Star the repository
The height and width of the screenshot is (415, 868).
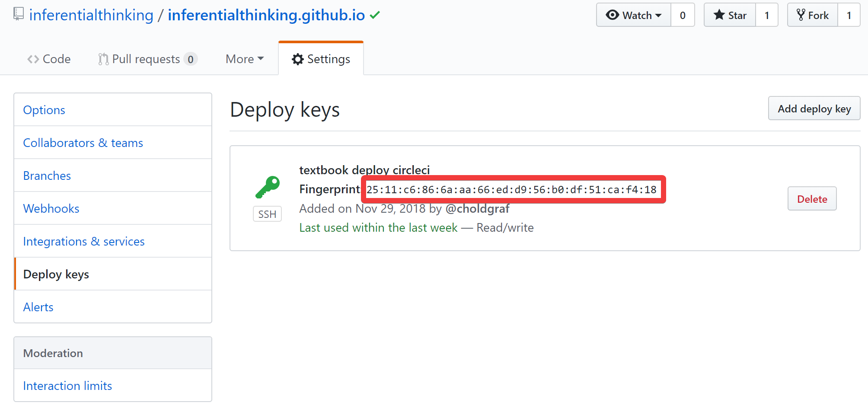730,15
